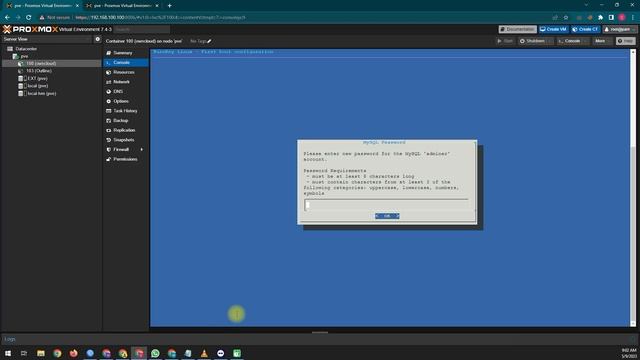Select container 103 (Outline) in the tree
The height and width of the screenshot is (360, 640).
tap(39, 71)
